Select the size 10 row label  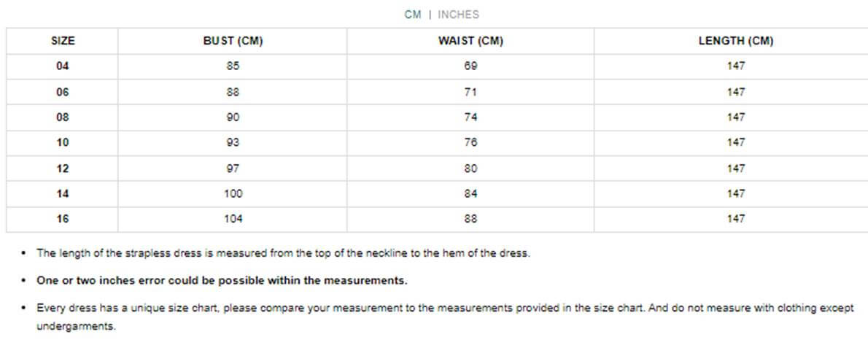pyautogui.click(x=63, y=143)
